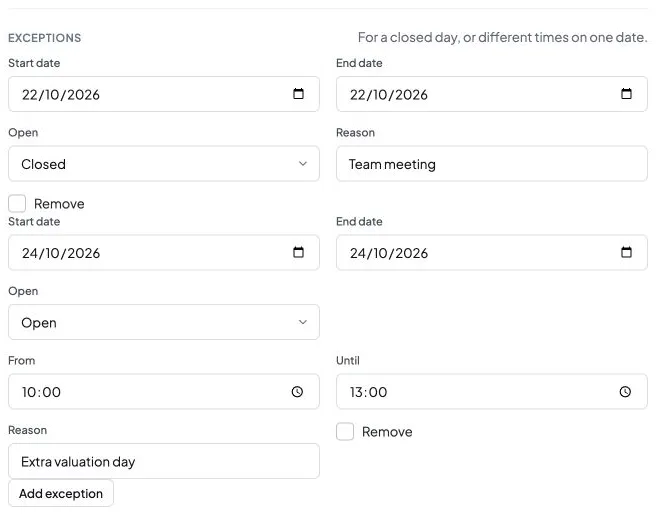Tick Remove checkbox for Team meeting exception
Viewport: 656px width, 516px height.
[x=17, y=203]
